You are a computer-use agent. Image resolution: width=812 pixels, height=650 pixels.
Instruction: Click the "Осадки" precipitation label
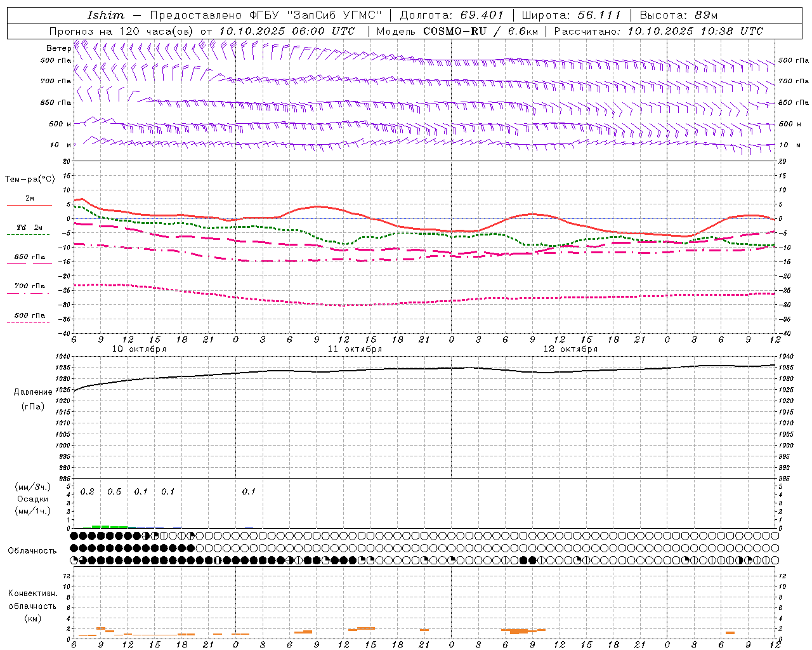33,499
